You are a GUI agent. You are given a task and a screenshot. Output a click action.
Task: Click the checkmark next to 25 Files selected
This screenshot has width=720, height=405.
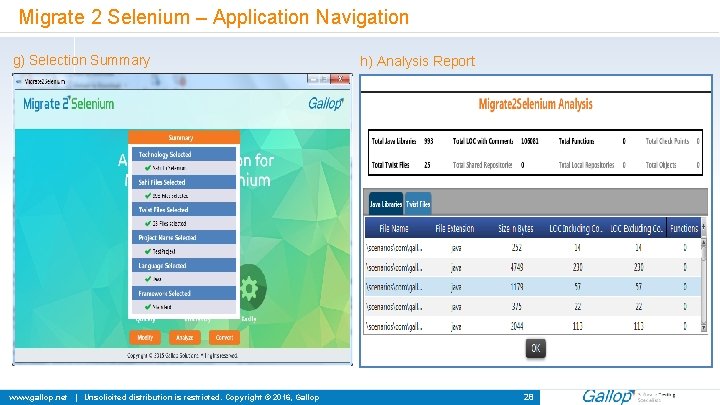click(x=147, y=223)
